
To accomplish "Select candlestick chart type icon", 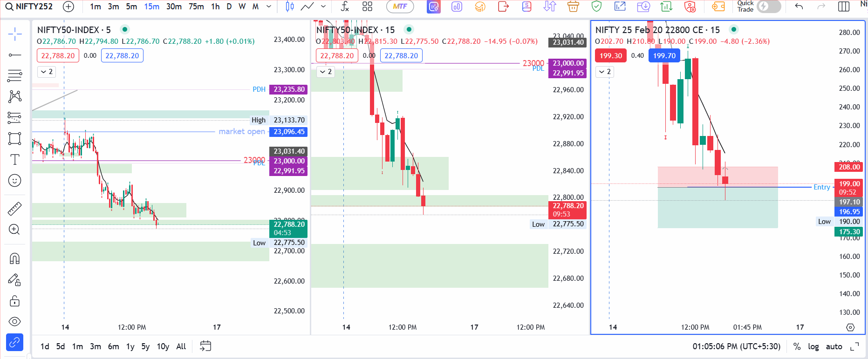I will click(x=290, y=7).
